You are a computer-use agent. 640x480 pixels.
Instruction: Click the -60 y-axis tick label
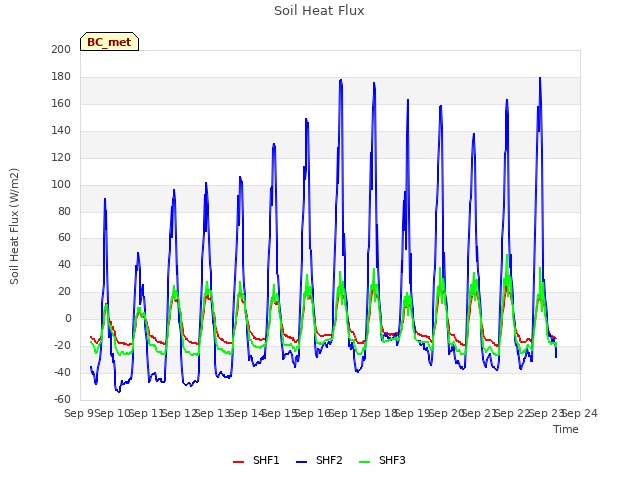tap(62, 399)
